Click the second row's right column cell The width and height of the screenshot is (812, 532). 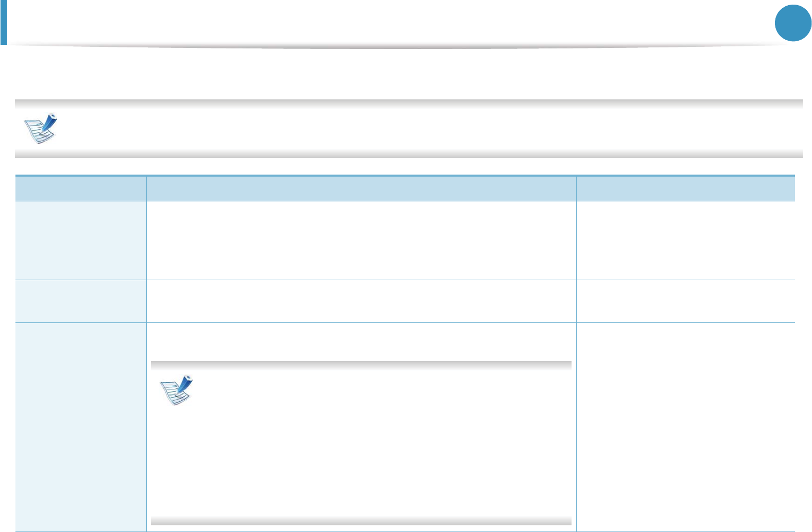[685, 301]
